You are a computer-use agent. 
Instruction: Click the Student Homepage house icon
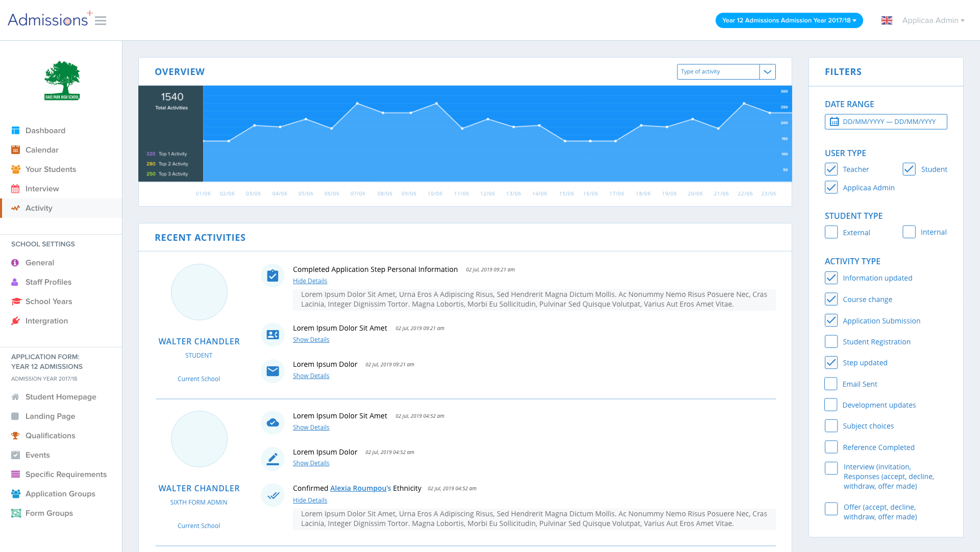[15, 397]
